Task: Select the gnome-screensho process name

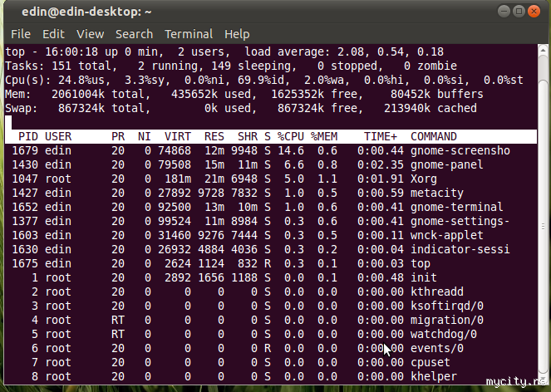Action: tap(460, 150)
